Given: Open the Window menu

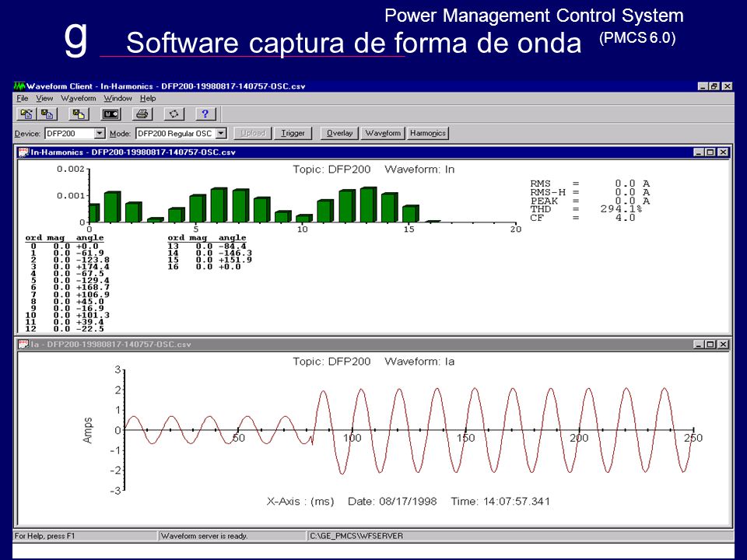Looking at the screenshot, I should (x=117, y=99).
